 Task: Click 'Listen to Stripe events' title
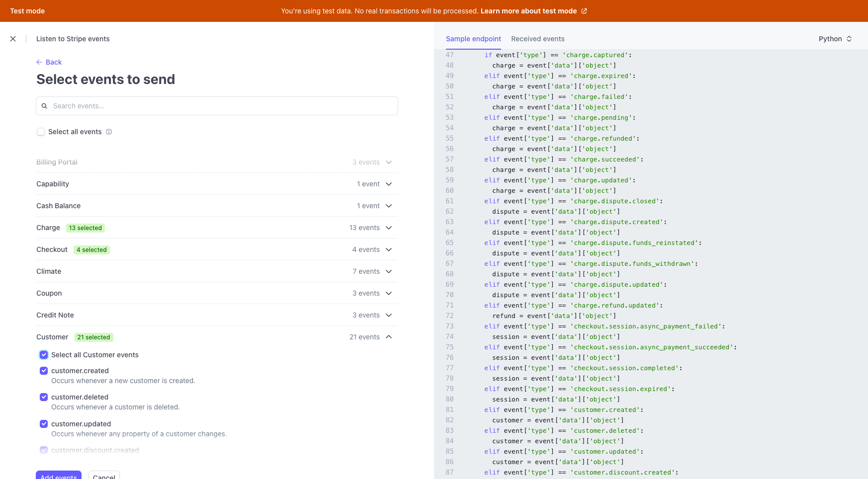[73, 39]
